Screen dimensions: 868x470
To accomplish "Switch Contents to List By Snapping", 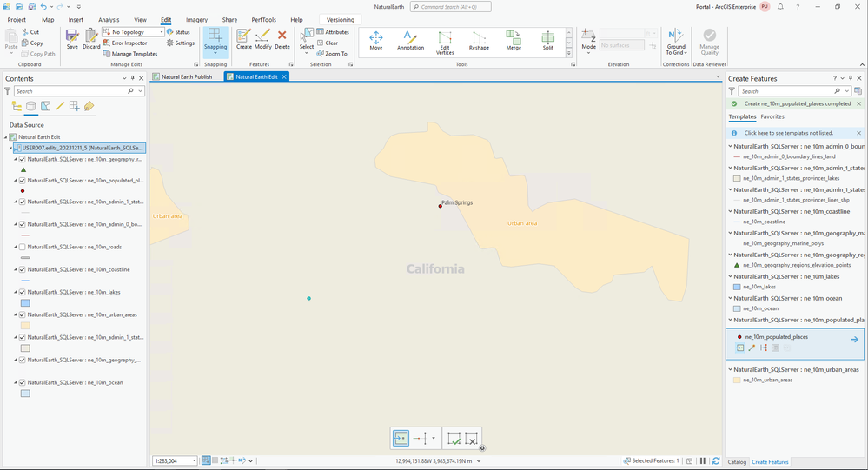I will pyautogui.click(x=74, y=106).
